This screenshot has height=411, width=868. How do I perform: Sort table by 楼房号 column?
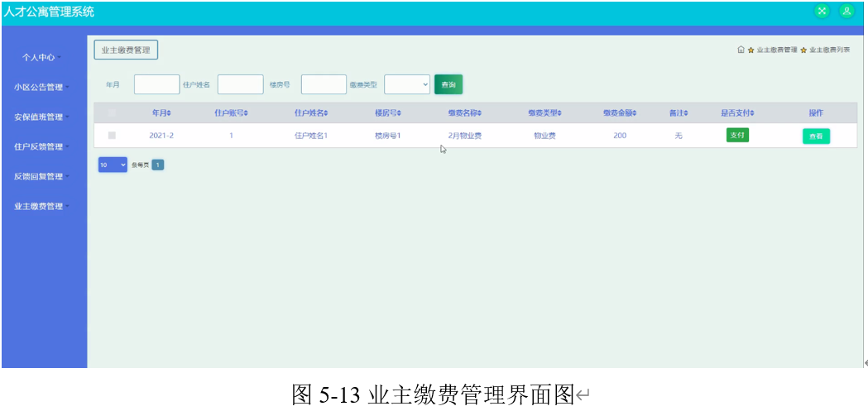(387, 112)
